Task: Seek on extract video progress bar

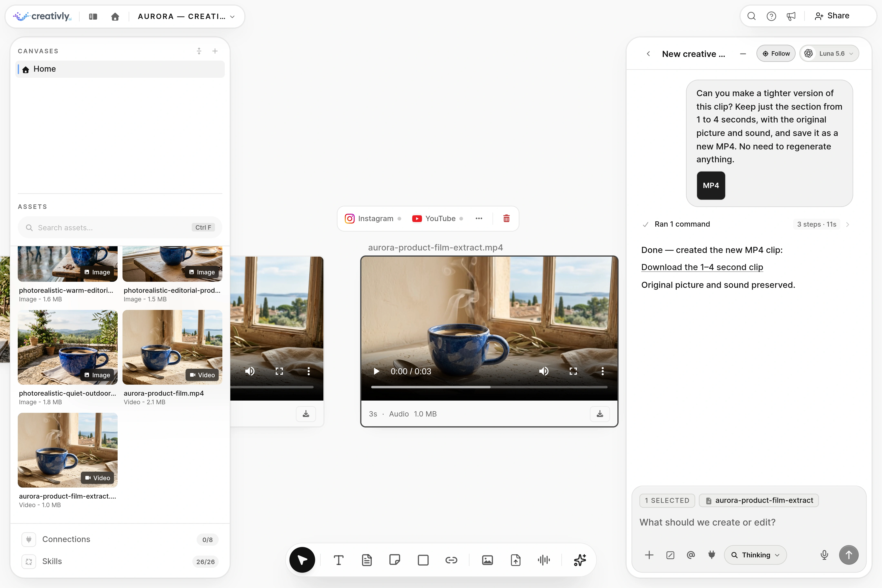Action: (489, 387)
